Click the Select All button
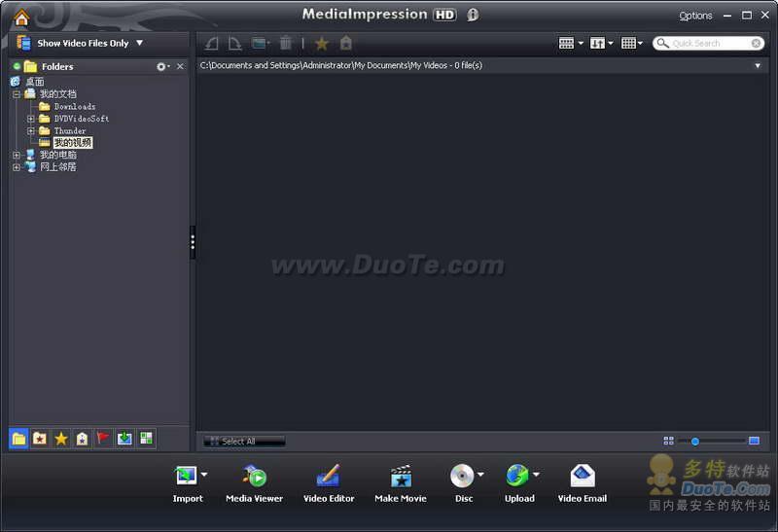The width and height of the screenshot is (778, 532). [x=244, y=442]
